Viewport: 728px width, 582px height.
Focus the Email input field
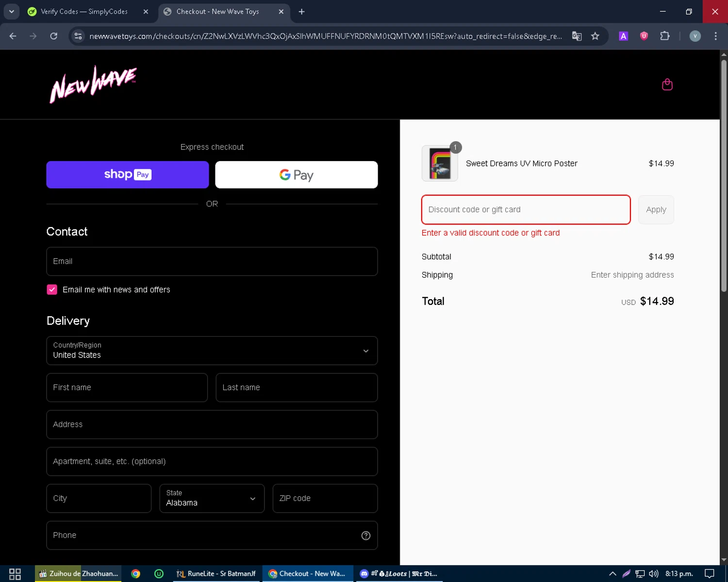[x=212, y=261]
